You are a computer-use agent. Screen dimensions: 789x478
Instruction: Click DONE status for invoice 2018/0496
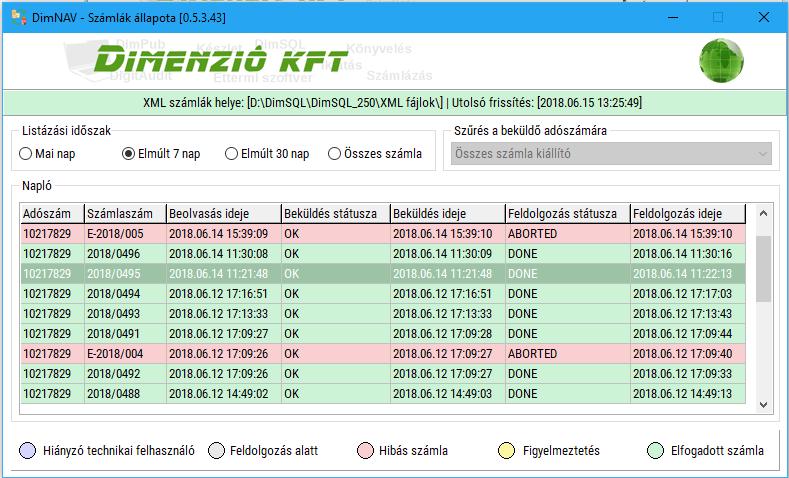pos(522,254)
